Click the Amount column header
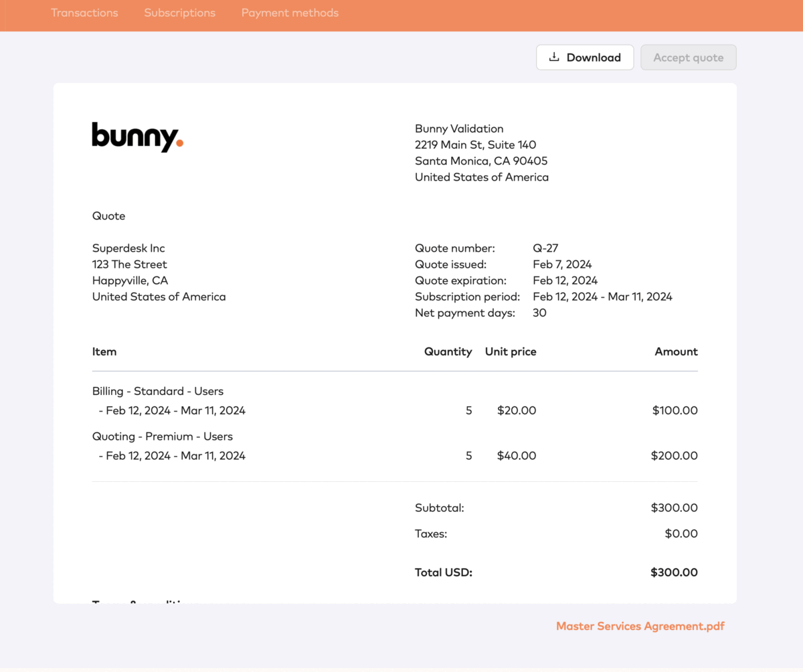803x672 pixels. click(x=676, y=351)
